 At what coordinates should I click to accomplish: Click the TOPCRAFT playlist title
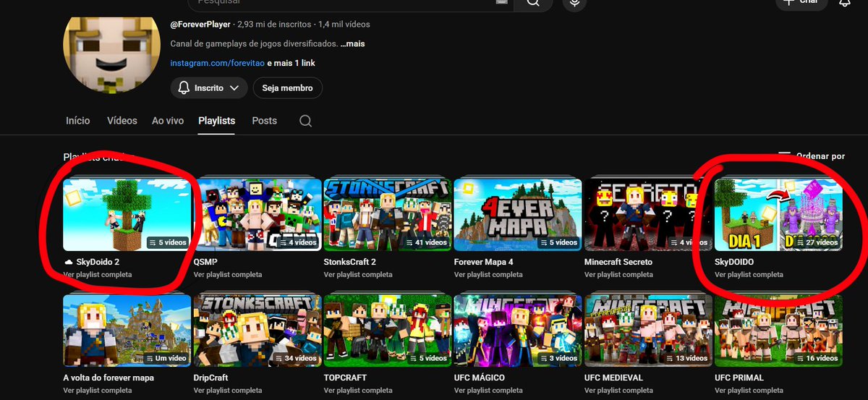click(345, 378)
